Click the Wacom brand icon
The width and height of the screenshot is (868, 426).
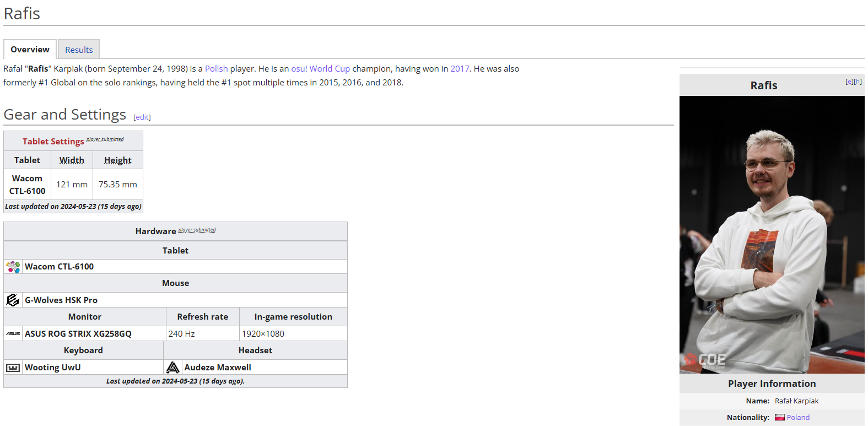[x=13, y=267]
